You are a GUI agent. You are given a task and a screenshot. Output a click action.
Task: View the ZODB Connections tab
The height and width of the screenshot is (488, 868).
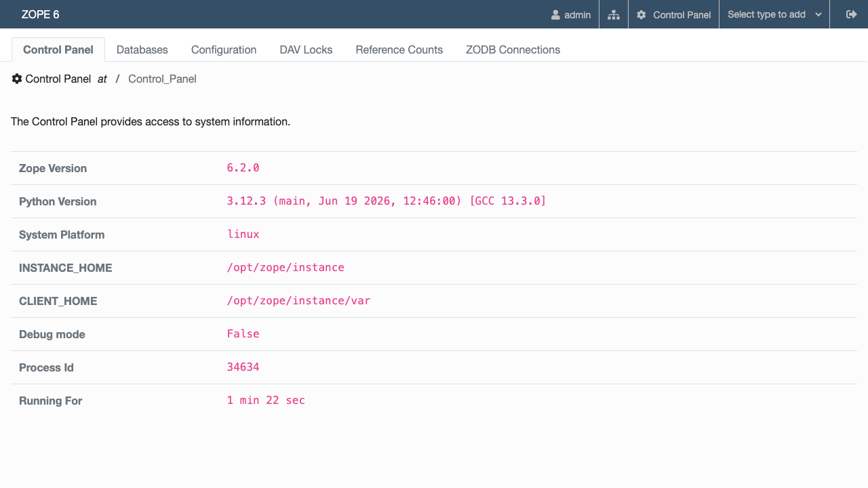point(513,49)
